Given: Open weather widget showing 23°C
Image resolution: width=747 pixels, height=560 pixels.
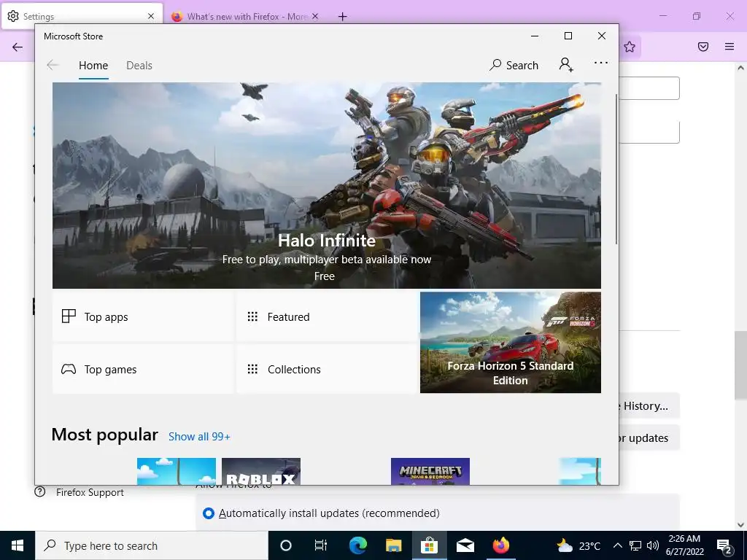Looking at the screenshot, I should click(578, 545).
